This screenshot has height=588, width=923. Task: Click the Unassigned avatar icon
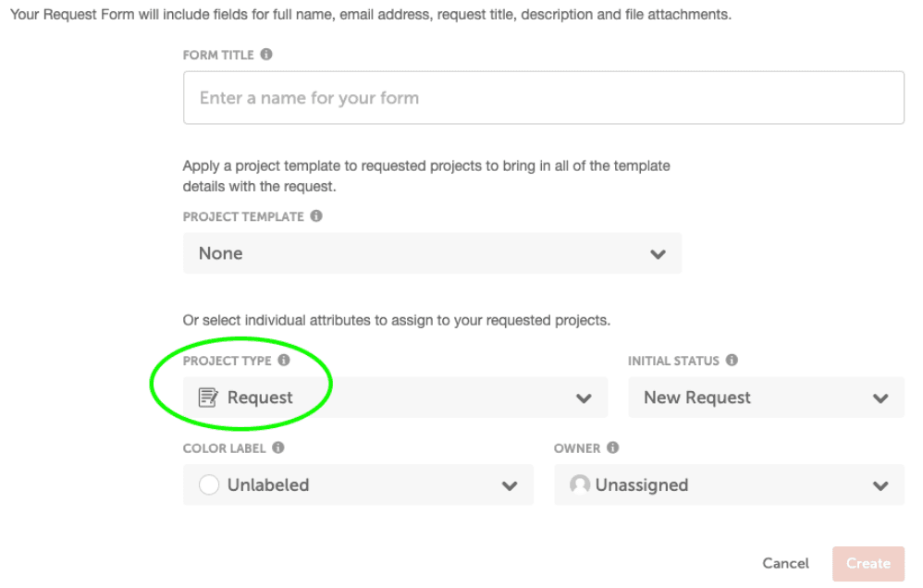[x=580, y=484]
